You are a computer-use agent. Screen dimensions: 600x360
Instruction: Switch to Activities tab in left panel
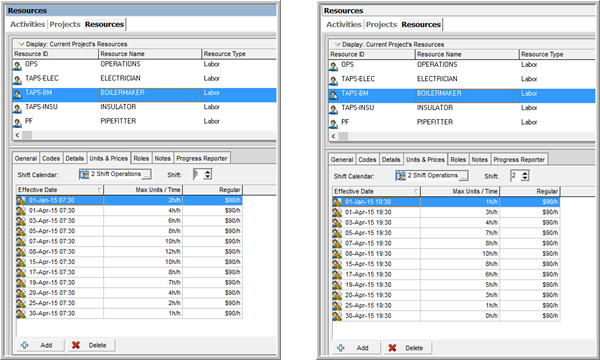click(x=28, y=24)
